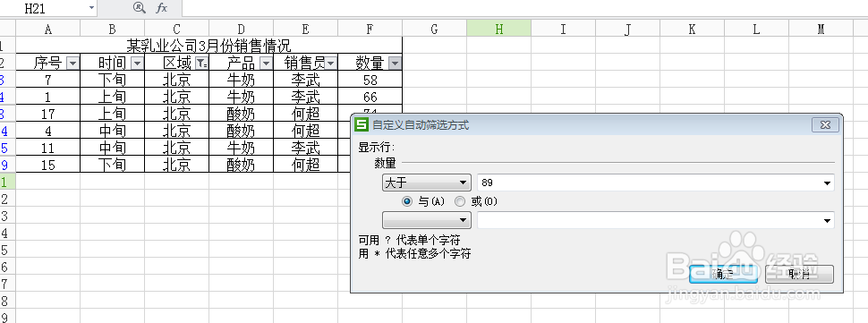This screenshot has width=868, height=323.
Task: Open the active 区域 filter button
Action: 201,64
